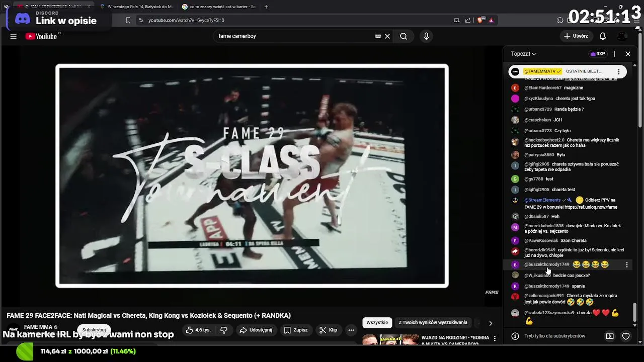The image size is (644, 362).
Task: Click the video title FAME 29 FACE2FACE
Action: coord(148,316)
